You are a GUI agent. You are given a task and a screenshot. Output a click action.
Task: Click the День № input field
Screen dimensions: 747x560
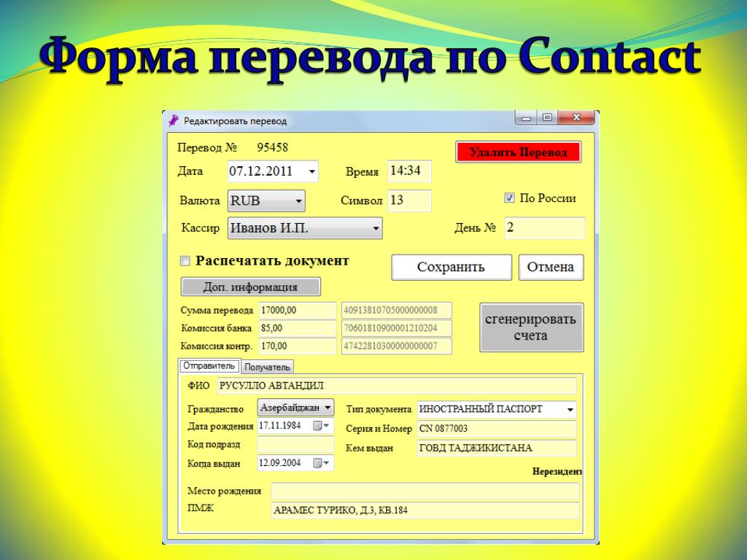544,227
